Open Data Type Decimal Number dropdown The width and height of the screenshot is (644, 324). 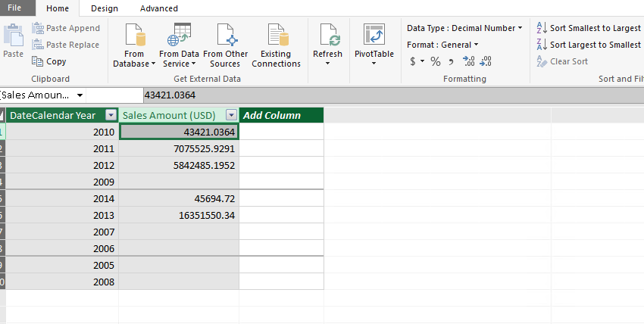464,28
